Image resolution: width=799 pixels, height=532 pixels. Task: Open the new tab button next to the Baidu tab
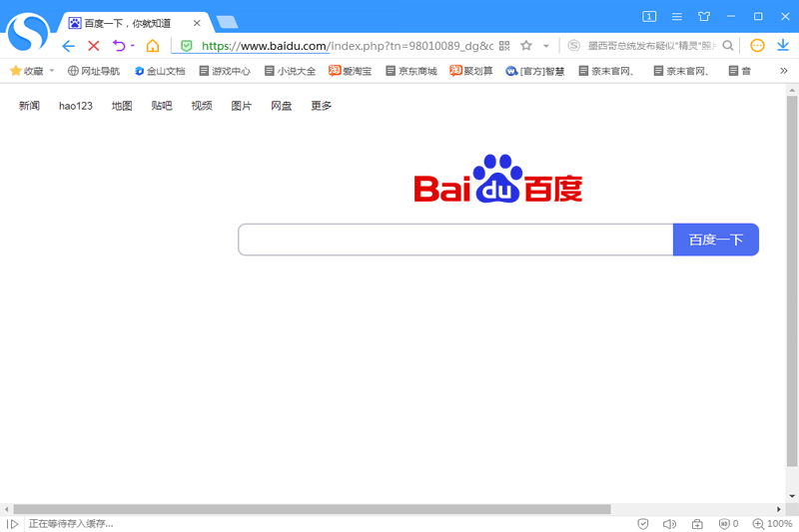click(227, 22)
